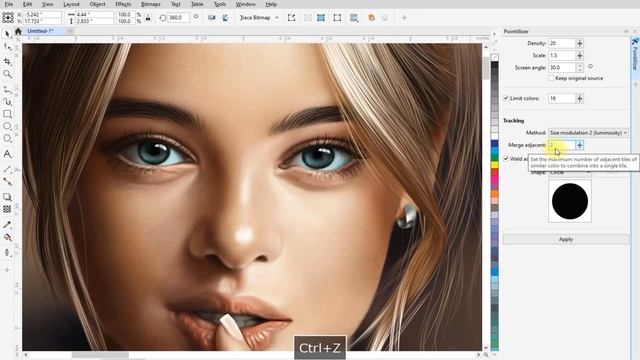
Task: Select the Drop Shadow tool
Action: [7, 197]
